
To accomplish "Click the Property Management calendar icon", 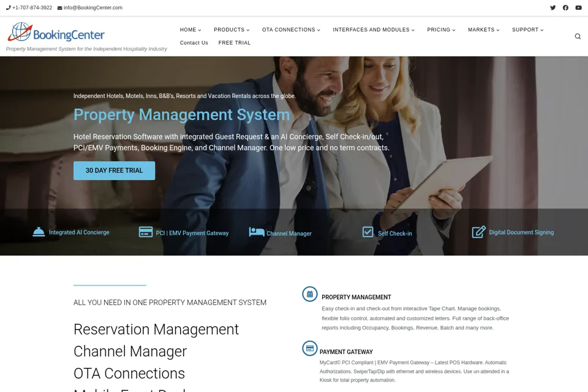I will 310,294.
